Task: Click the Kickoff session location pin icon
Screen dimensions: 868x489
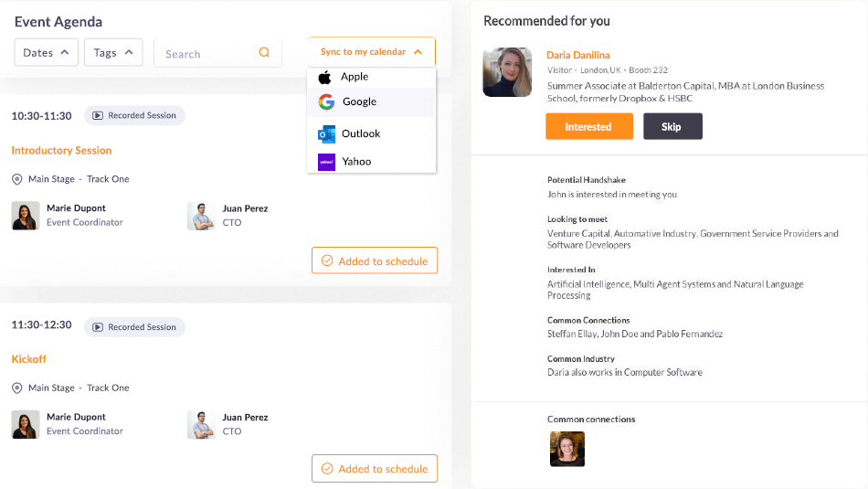Action: point(17,388)
